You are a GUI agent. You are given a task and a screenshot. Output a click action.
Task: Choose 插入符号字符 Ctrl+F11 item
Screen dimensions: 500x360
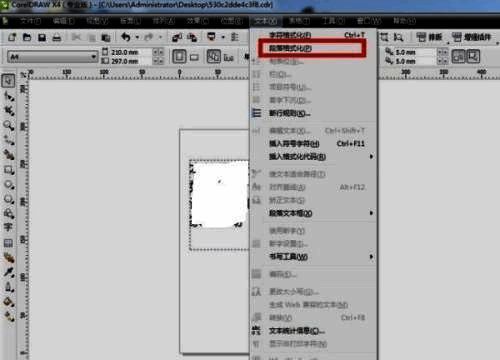314,144
